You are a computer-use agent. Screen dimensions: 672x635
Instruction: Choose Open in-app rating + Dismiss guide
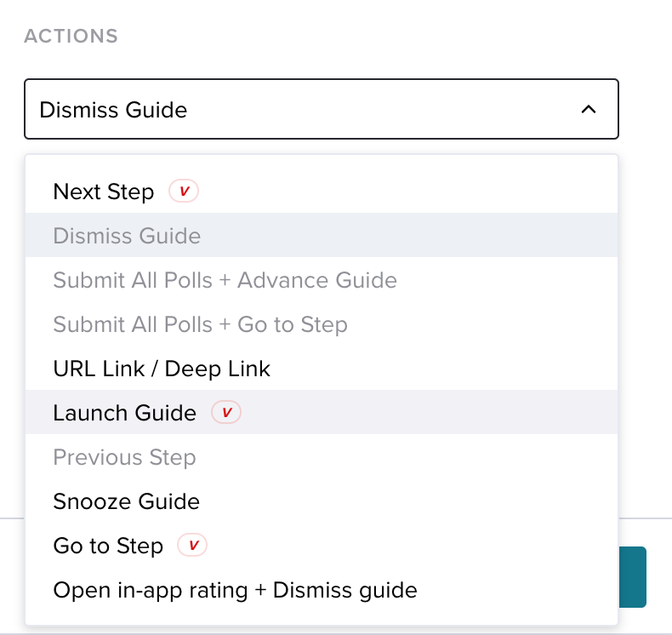(322, 590)
